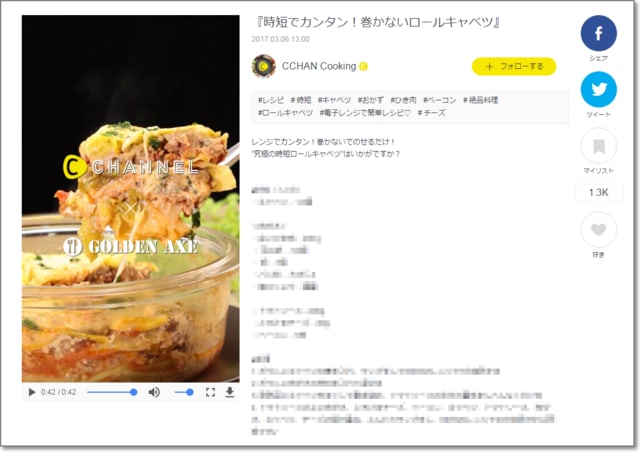Click the フォローする follow button
Image resolution: width=640 pixels, height=452 pixels.
[513, 66]
